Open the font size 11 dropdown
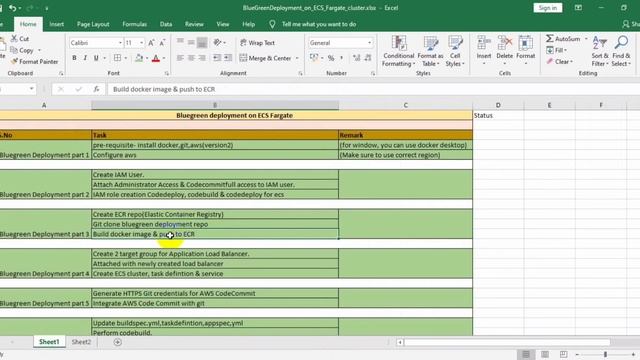Screen dimensions: 640x360 tap(142, 42)
